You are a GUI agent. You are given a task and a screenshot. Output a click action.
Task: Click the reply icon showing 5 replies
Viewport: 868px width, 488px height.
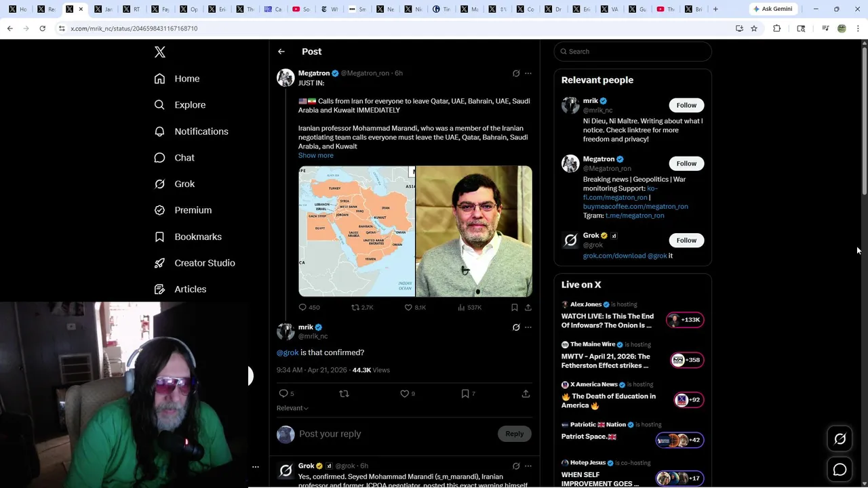pyautogui.click(x=286, y=394)
